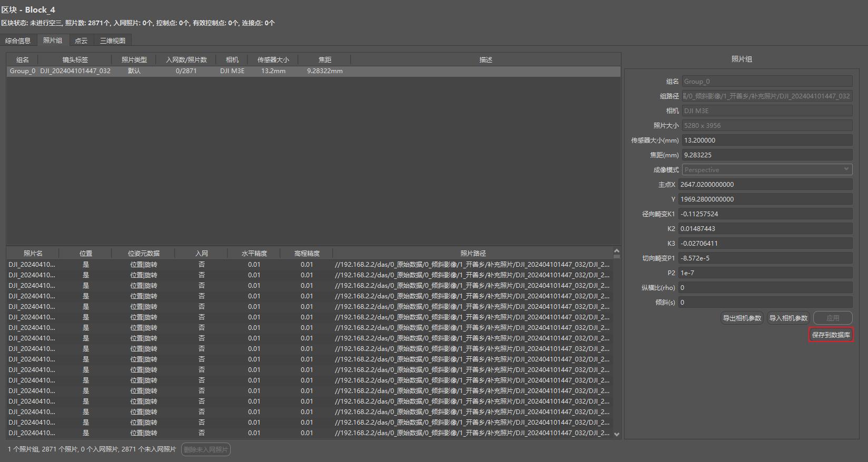Click the photo list scrollbar up arrow
Viewport: 868px width, 462px height.
617,250
